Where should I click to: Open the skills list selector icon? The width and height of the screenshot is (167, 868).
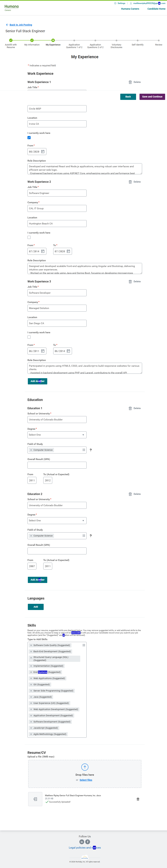click(84, 645)
